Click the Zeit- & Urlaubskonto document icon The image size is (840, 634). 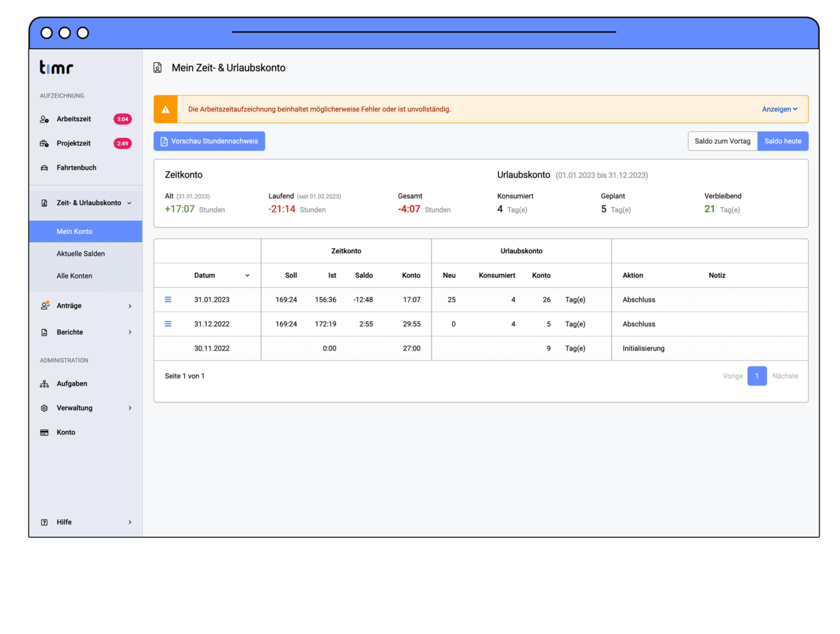click(x=44, y=203)
